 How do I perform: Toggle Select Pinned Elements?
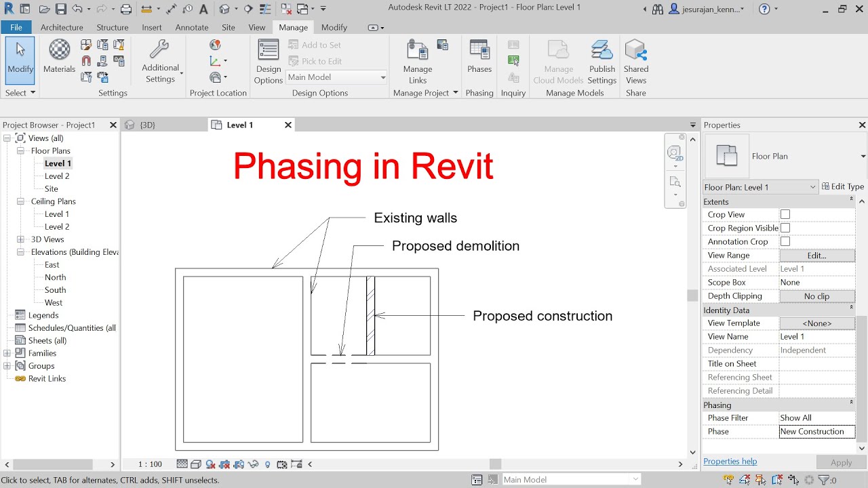tap(761, 480)
